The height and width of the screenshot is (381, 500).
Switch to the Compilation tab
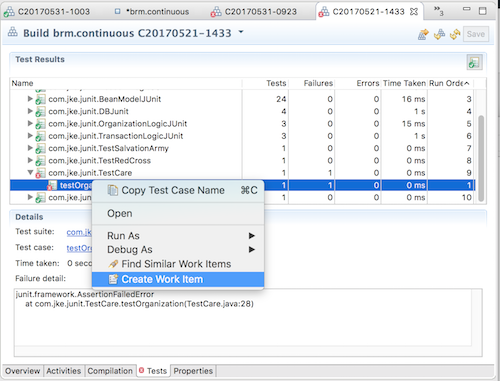point(110,371)
